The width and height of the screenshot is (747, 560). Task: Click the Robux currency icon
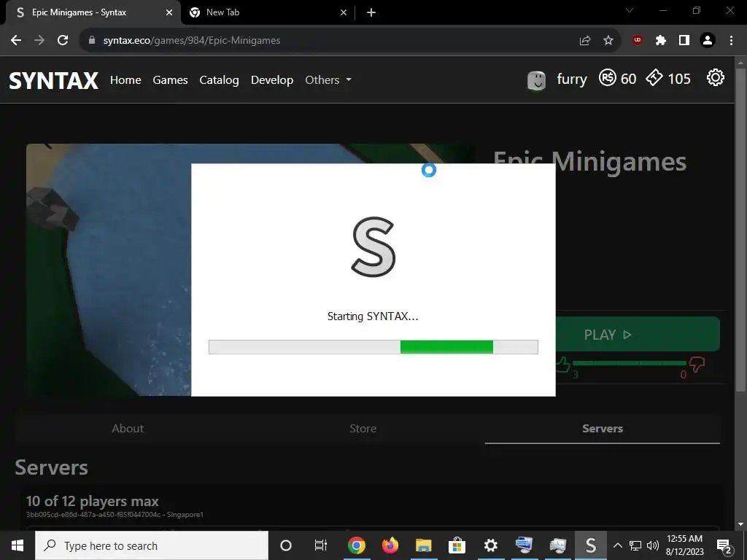[x=608, y=77]
